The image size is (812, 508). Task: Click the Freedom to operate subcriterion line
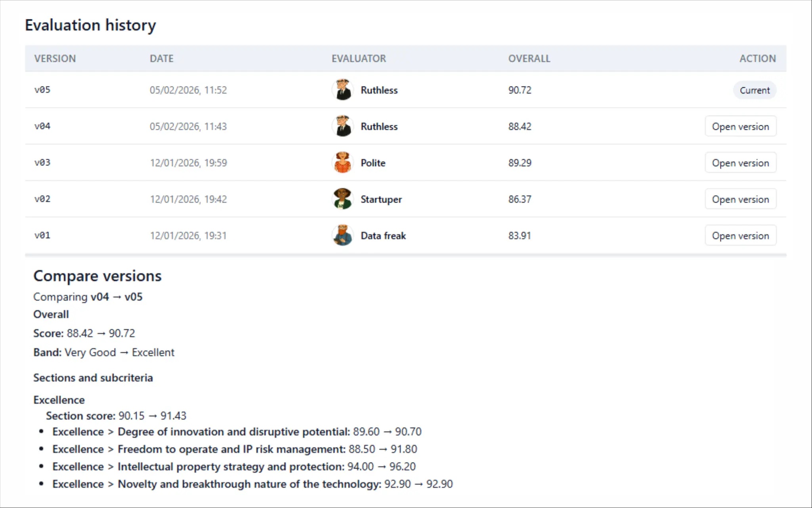[235, 449]
